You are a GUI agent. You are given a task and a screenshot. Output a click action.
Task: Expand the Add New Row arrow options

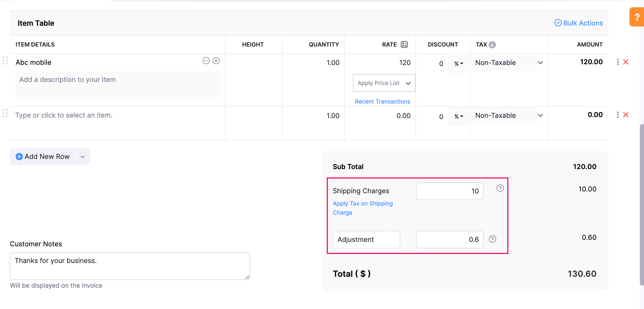tap(83, 157)
